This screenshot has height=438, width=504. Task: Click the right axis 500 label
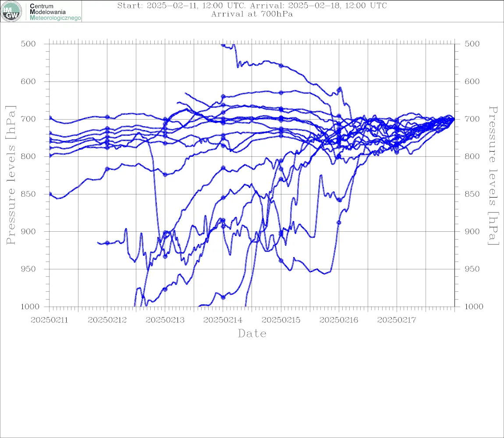pyautogui.click(x=472, y=44)
